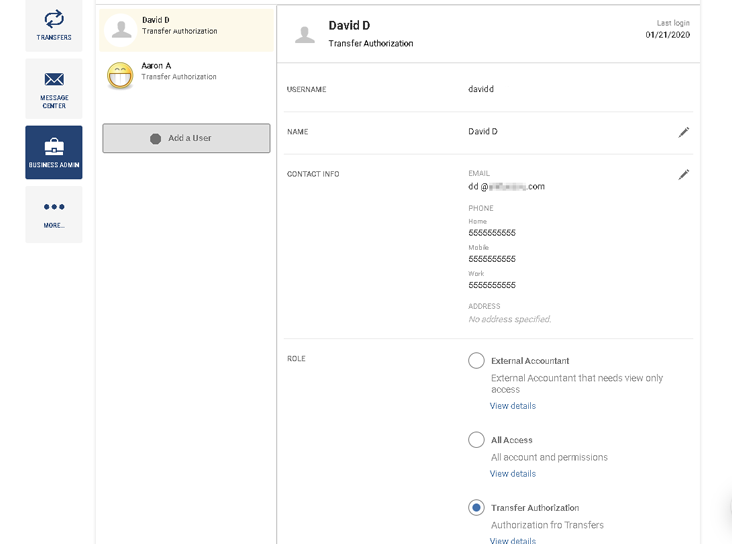This screenshot has height=544, width=732.
Task: Click the username value davidd
Action: pyautogui.click(x=481, y=89)
